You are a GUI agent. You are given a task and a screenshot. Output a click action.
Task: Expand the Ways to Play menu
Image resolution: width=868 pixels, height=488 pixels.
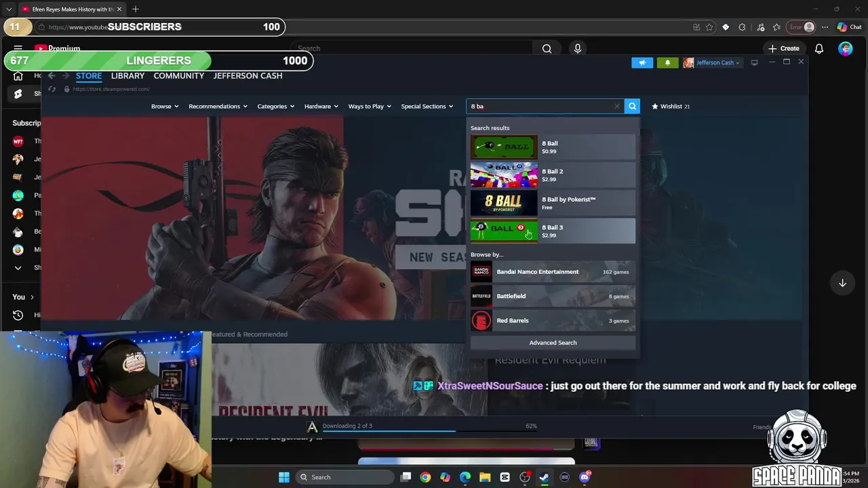coord(370,106)
